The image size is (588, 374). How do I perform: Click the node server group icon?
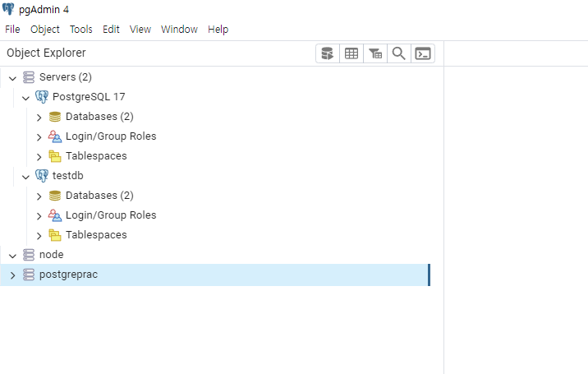coord(29,255)
